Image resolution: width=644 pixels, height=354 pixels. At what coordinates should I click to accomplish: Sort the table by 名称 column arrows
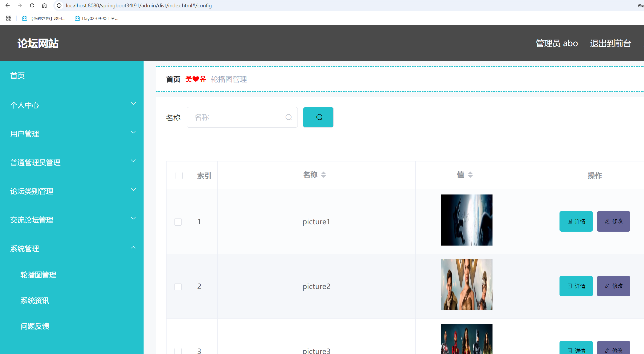click(x=324, y=175)
